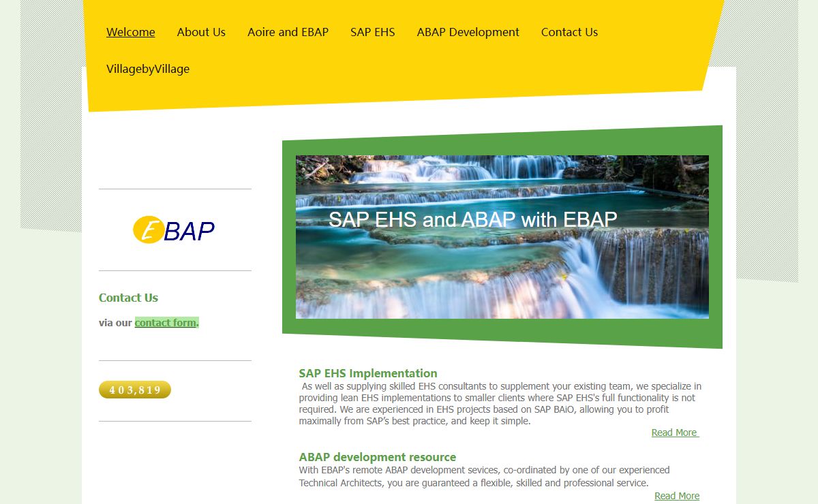The height and width of the screenshot is (504, 818).
Task: Read More under SAP EHS Implementation
Action: [x=675, y=432]
